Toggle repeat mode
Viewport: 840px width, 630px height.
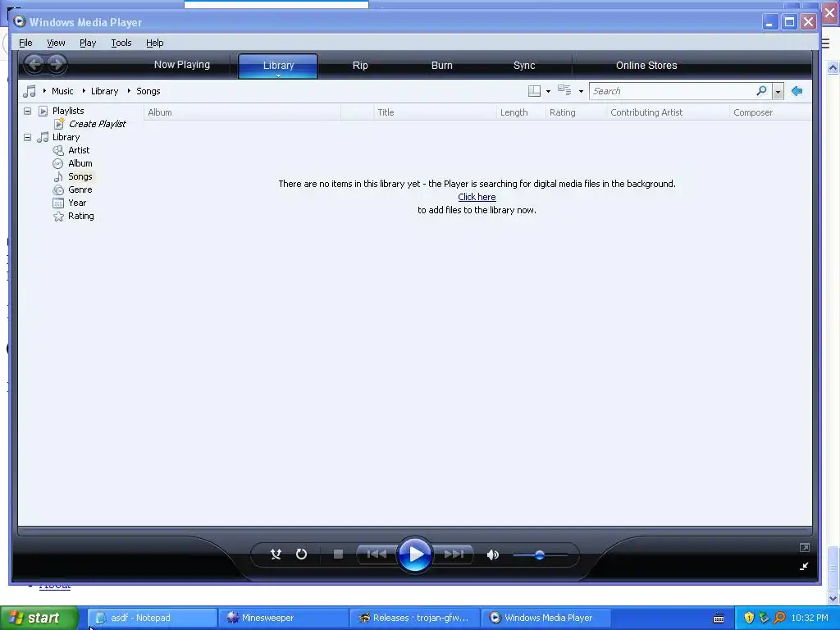tap(302, 554)
